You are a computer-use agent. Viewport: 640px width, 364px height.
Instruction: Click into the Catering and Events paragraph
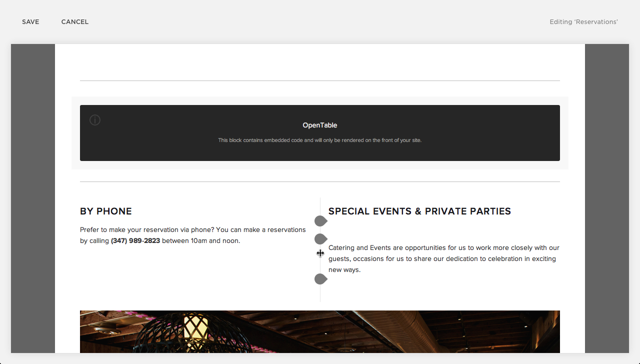pyautogui.click(x=442, y=259)
